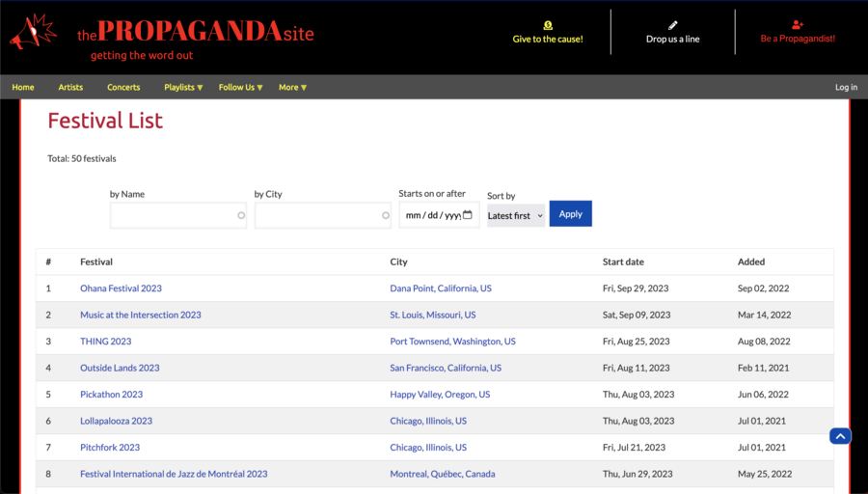Image resolution: width=868 pixels, height=494 pixels.
Task: Click the donate money icon
Action: pos(548,25)
